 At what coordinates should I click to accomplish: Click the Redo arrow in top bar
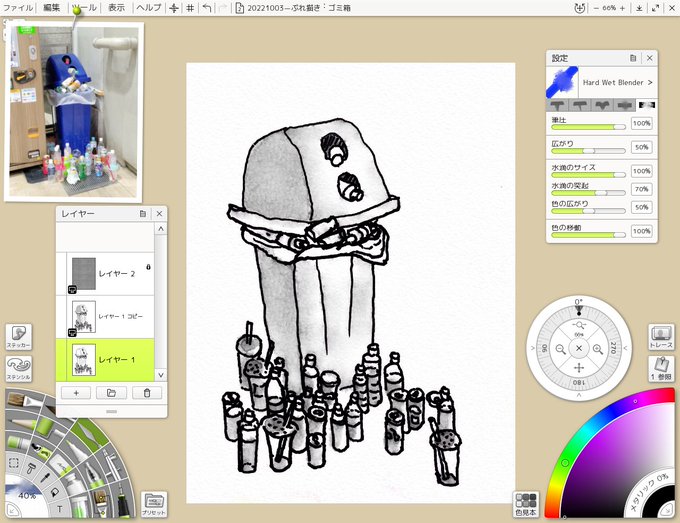(223, 8)
